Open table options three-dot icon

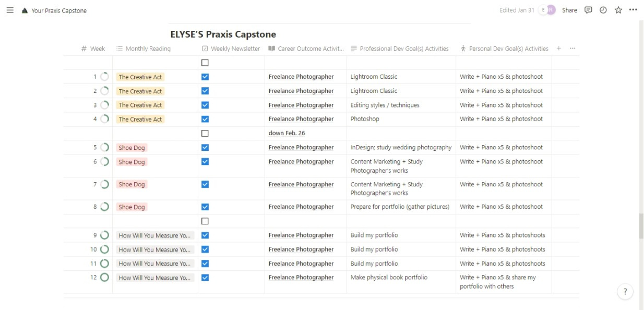(x=573, y=49)
